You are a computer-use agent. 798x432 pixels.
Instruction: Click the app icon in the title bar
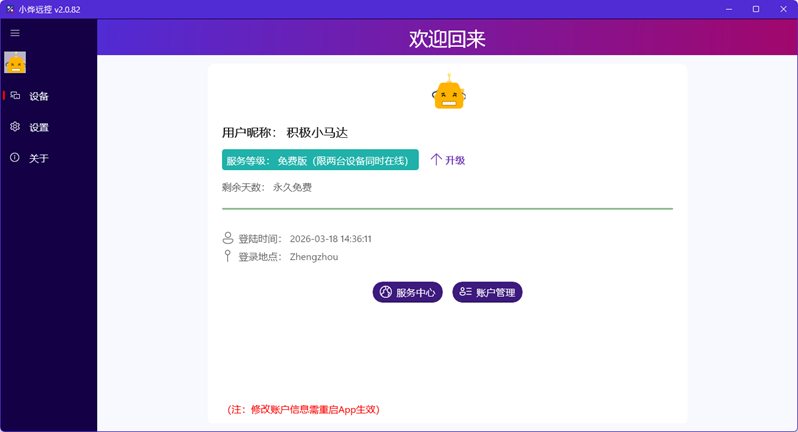coord(9,9)
